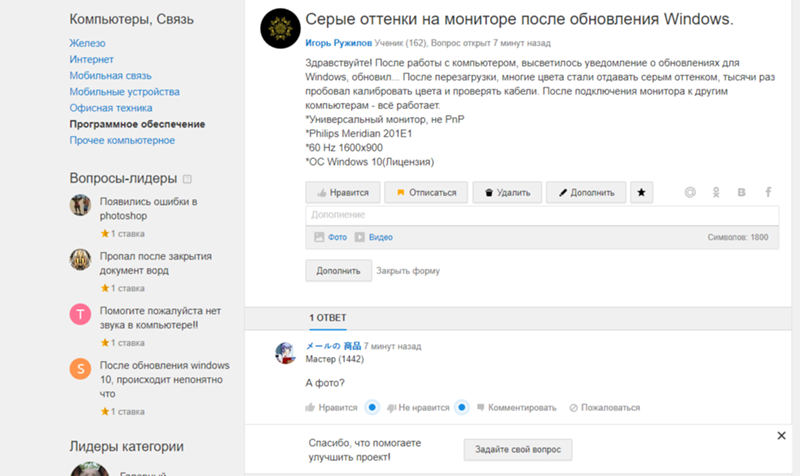Screen dimensions: 800x476
Task: Share the question to Facebook
Action: (x=768, y=192)
